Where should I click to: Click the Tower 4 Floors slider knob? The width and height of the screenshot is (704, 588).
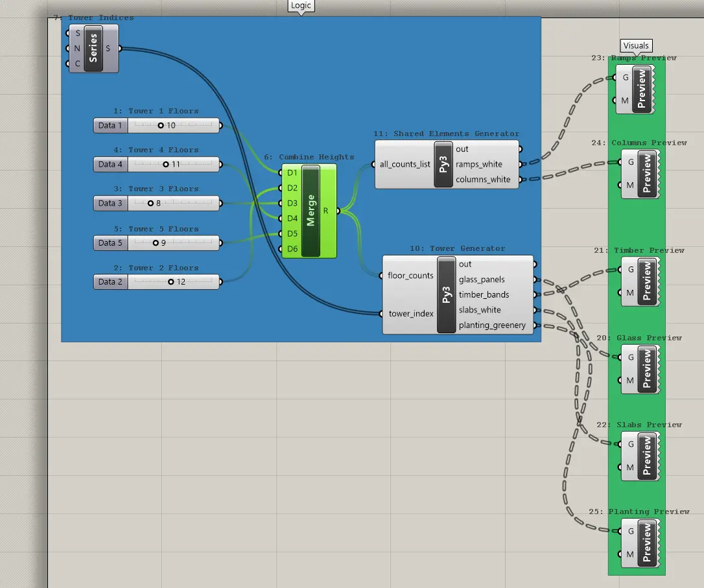(166, 164)
